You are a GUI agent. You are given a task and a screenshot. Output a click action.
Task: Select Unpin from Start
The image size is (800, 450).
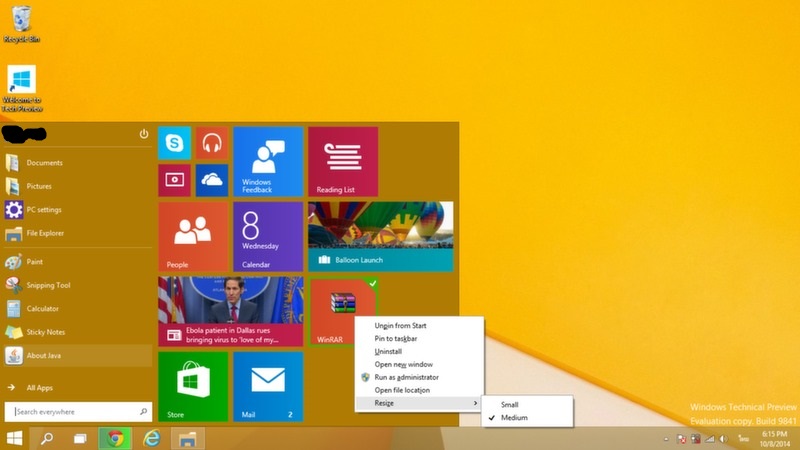coord(419,326)
